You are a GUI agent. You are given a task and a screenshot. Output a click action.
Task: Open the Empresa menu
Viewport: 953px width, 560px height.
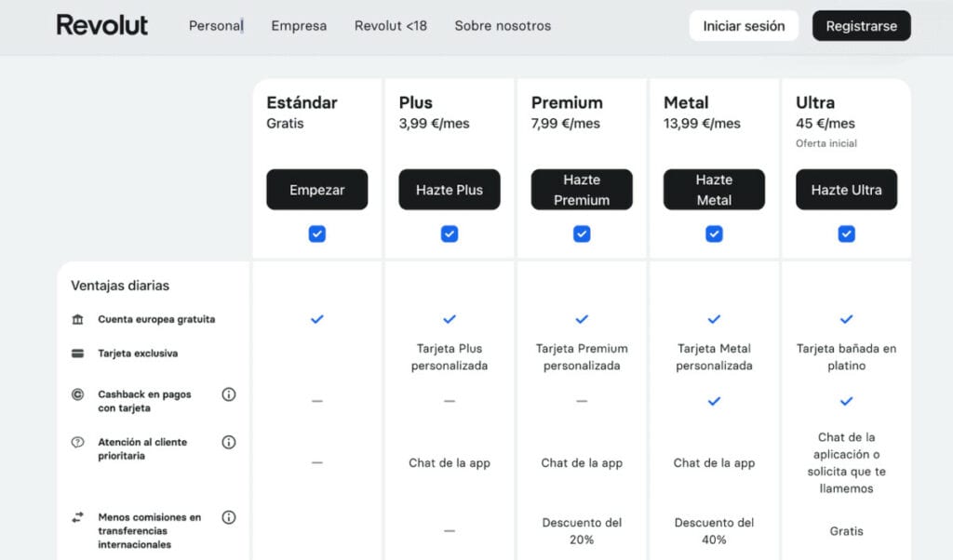point(299,26)
